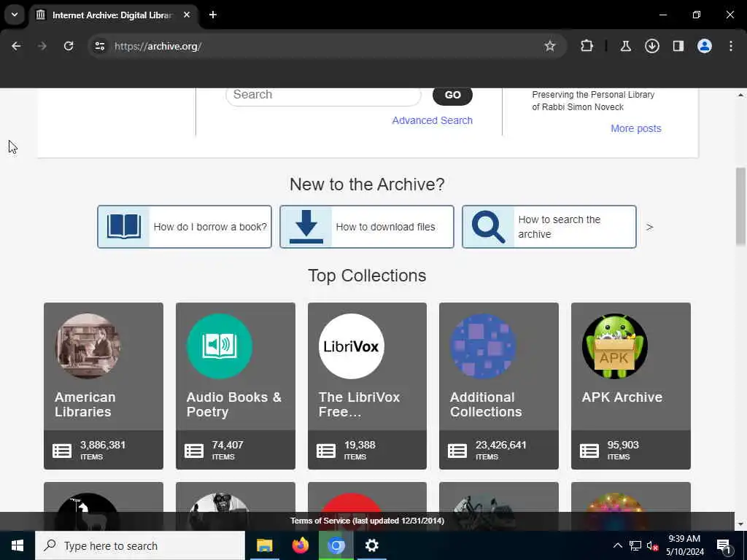The image size is (747, 560).
Task: Open Chrome from taskbar
Action: point(336,545)
